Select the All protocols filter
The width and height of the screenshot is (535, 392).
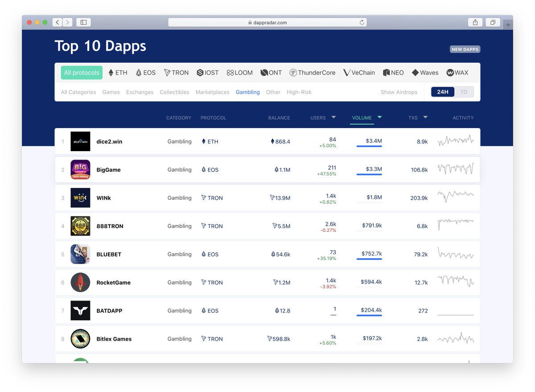click(x=82, y=73)
